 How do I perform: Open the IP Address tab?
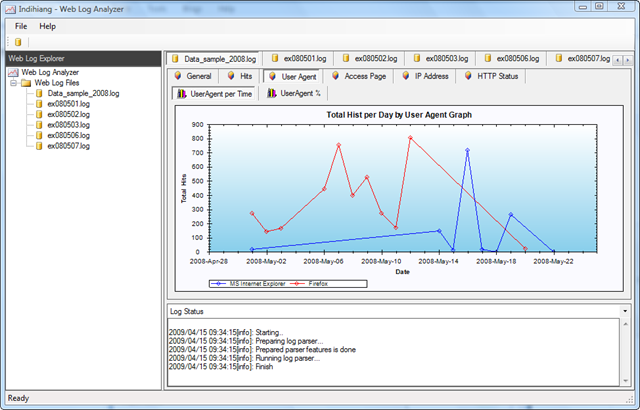pyautogui.click(x=426, y=76)
